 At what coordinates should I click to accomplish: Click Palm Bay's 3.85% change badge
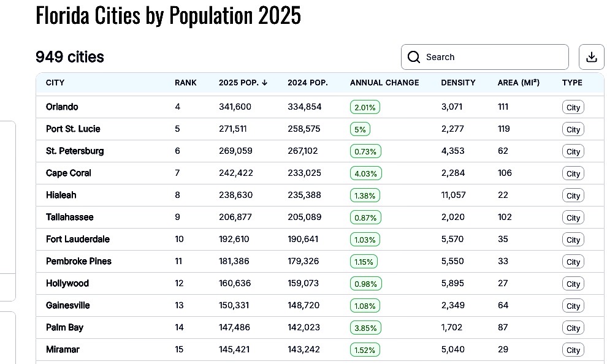[x=365, y=328]
